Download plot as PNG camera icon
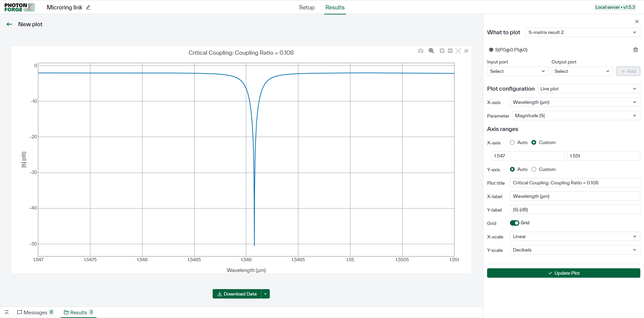The image size is (644, 318). 421,51
